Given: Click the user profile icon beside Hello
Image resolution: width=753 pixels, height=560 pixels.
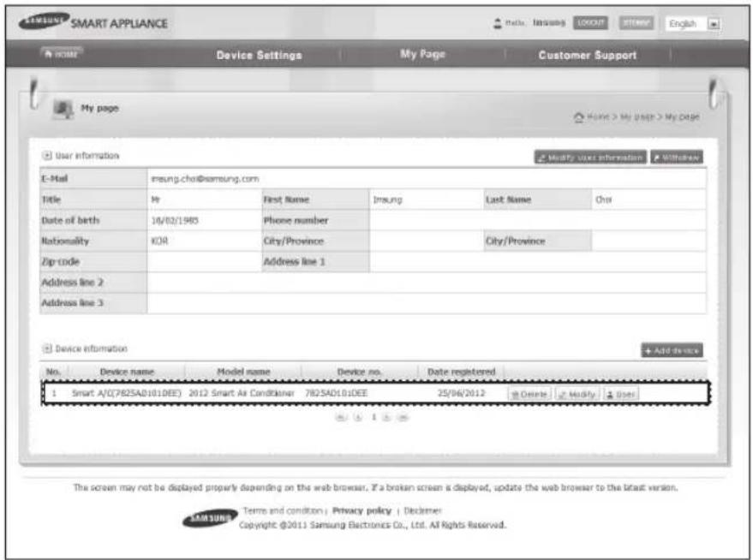Looking at the screenshot, I should click(498, 23).
